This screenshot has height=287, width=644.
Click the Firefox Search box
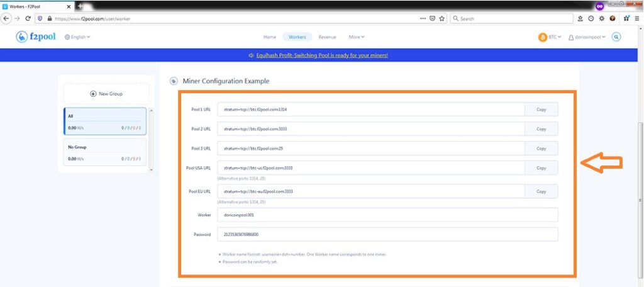(x=511, y=18)
